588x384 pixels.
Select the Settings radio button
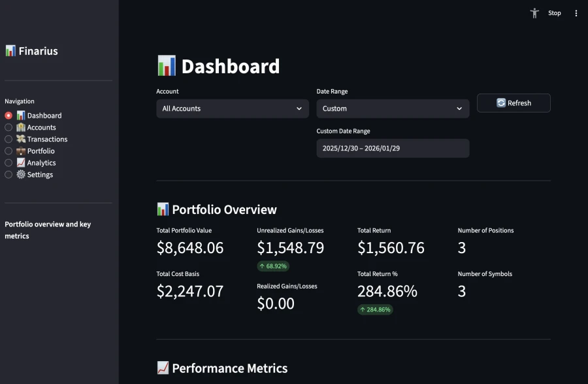pos(8,174)
